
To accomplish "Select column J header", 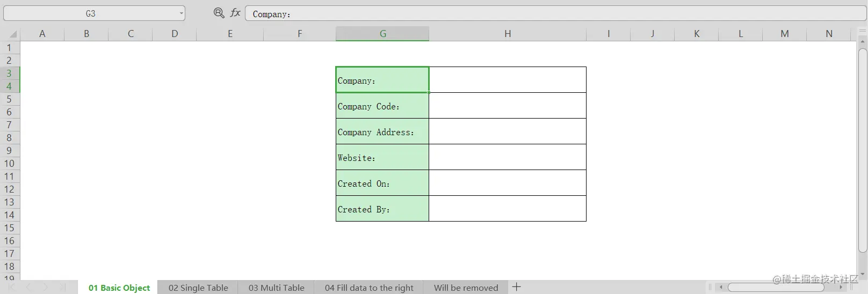I will point(652,34).
